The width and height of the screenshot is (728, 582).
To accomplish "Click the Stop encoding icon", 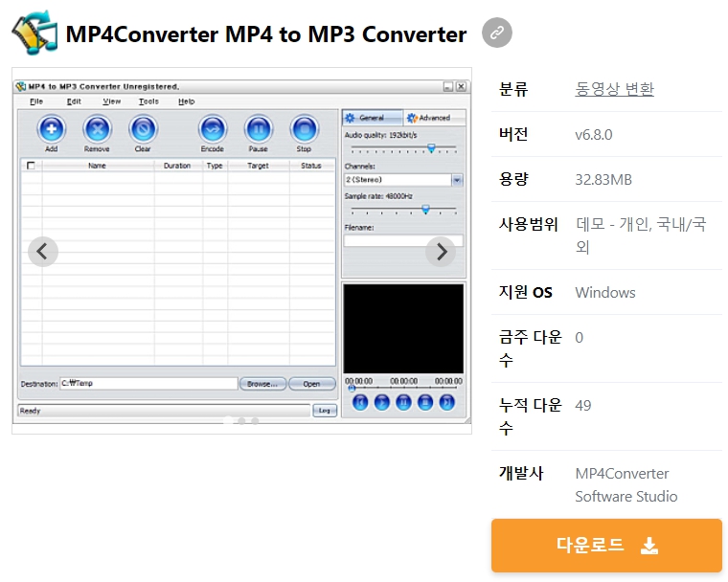I will pos(304,128).
